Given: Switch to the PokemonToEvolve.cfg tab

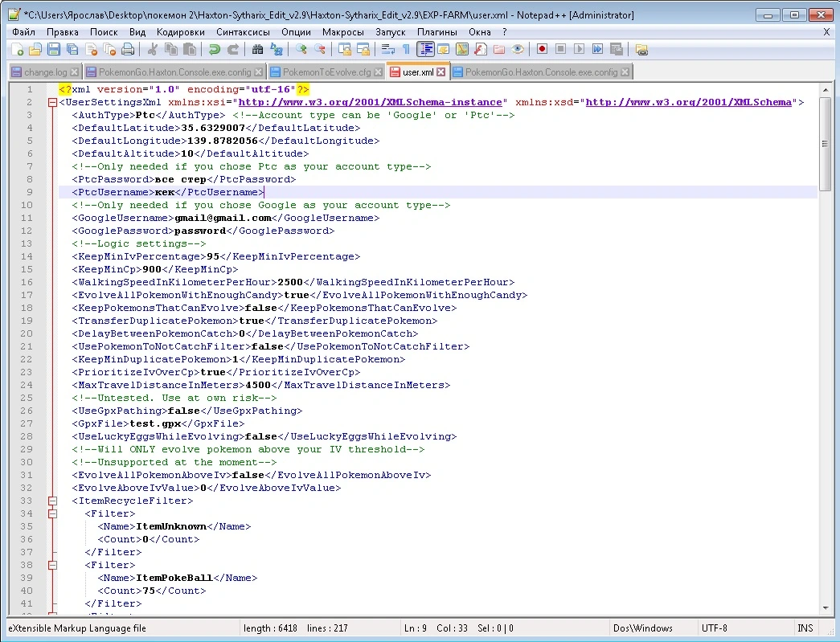Looking at the screenshot, I should pos(326,72).
